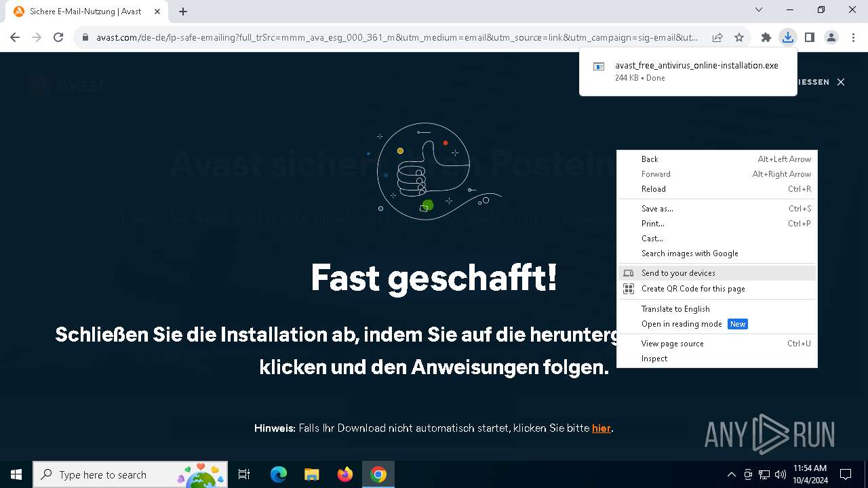868x488 pixels.
Task: Click the volume speaker tray icon
Action: (781, 474)
